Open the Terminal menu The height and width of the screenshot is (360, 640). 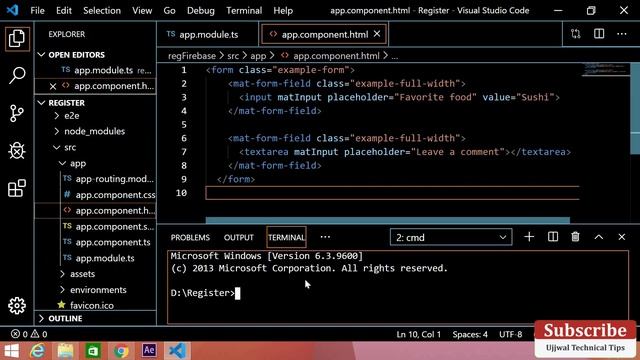[244, 11]
